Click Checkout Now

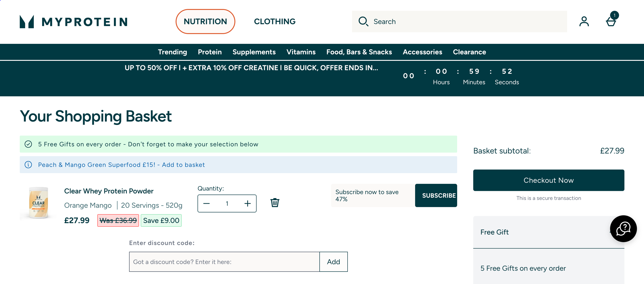[x=549, y=180]
